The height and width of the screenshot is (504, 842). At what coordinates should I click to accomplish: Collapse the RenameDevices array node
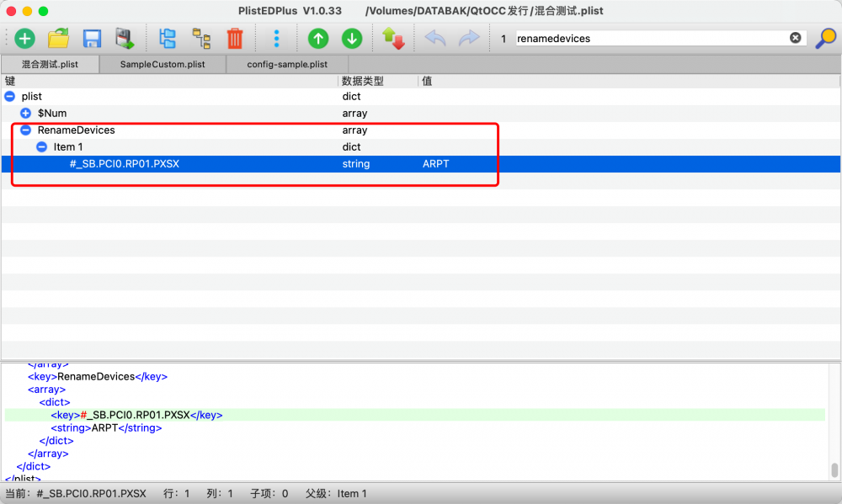click(25, 130)
